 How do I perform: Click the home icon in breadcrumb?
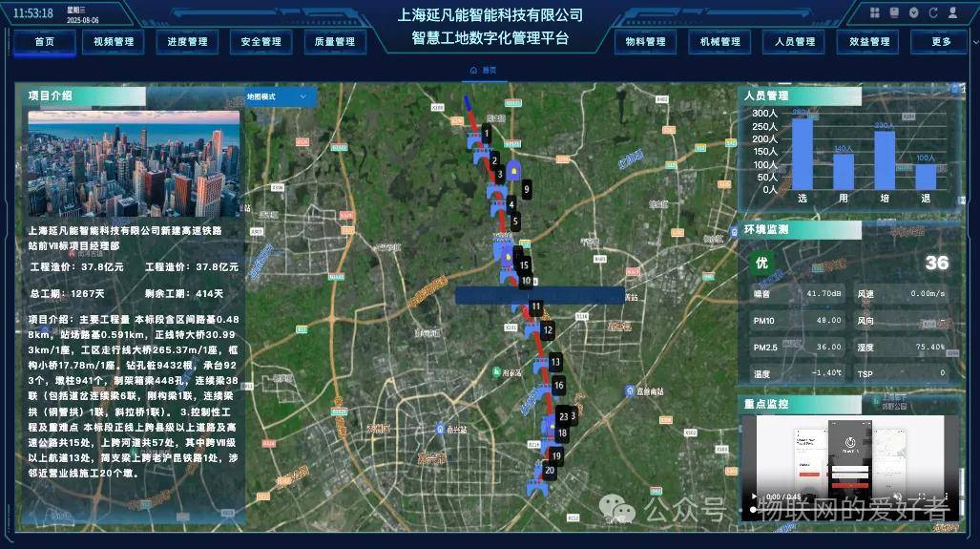pyautogui.click(x=473, y=70)
